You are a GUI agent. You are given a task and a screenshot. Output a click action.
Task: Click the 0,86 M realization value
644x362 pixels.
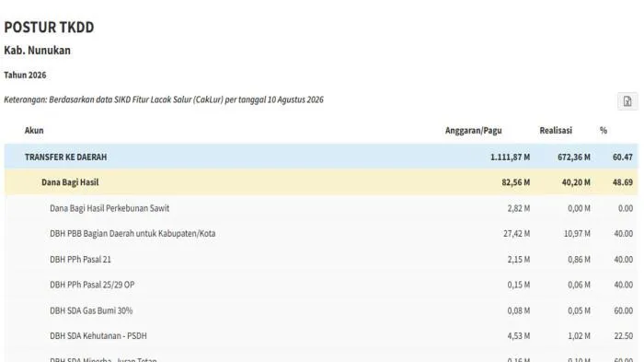tap(579, 259)
